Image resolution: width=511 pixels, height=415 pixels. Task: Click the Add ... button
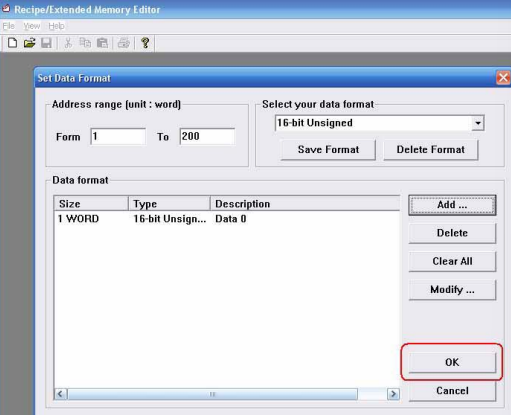click(452, 205)
